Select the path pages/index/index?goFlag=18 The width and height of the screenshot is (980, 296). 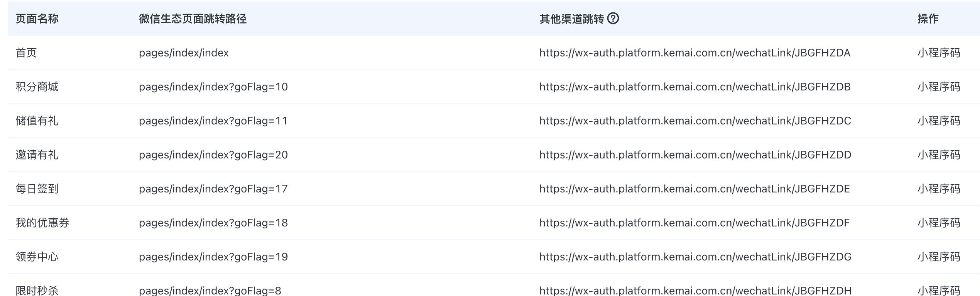tap(213, 223)
